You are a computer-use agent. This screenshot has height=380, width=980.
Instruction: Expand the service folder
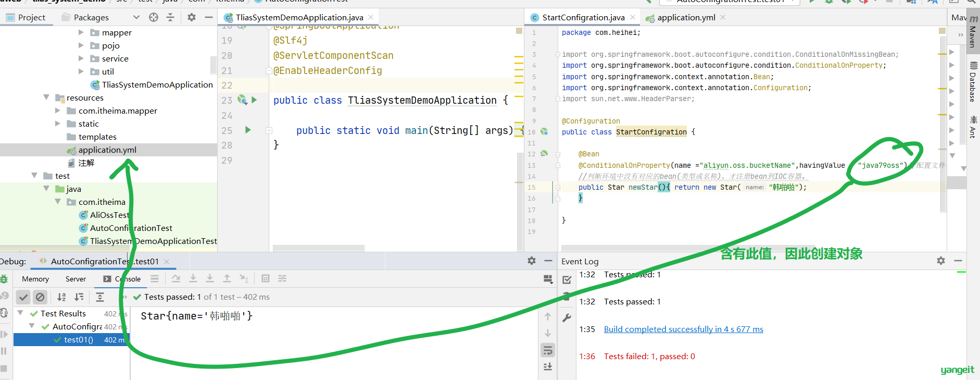pos(81,58)
